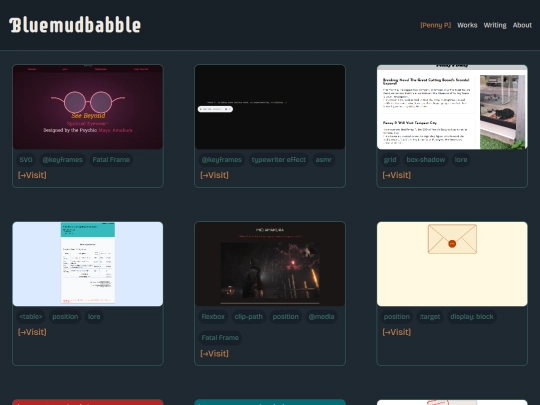Go to the Works page
Viewport: 540px width, 405px height.
467,25
